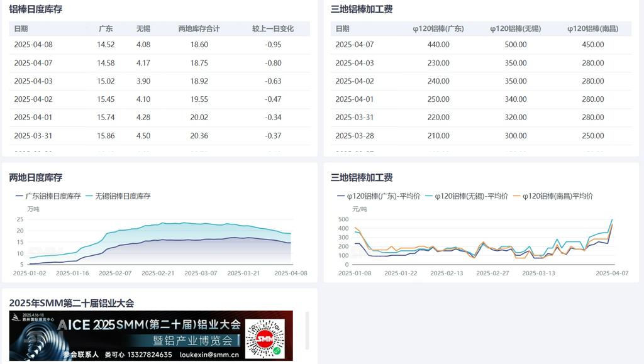Click the φ120铝棒(南昌) column header
This screenshot has width=644, height=364.
pos(592,29)
